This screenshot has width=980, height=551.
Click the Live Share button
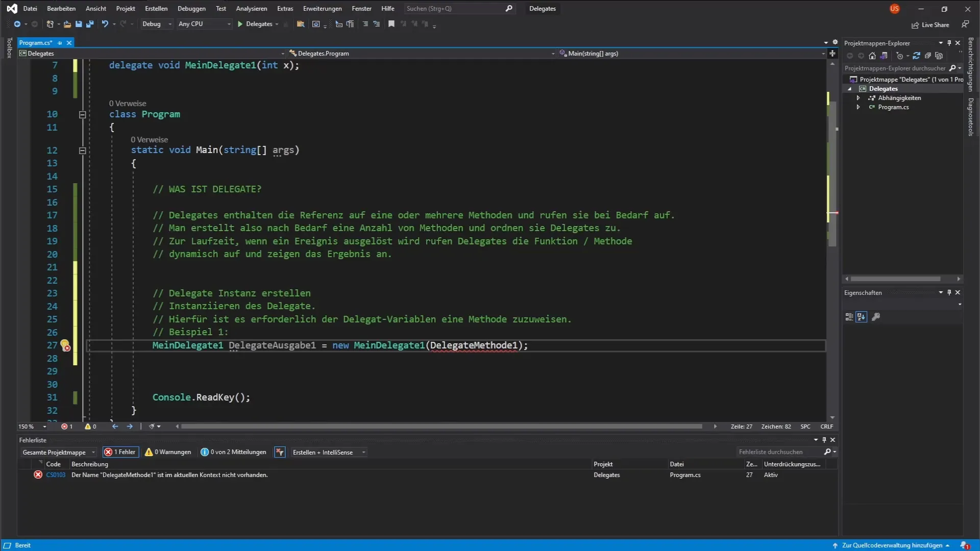(x=930, y=25)
